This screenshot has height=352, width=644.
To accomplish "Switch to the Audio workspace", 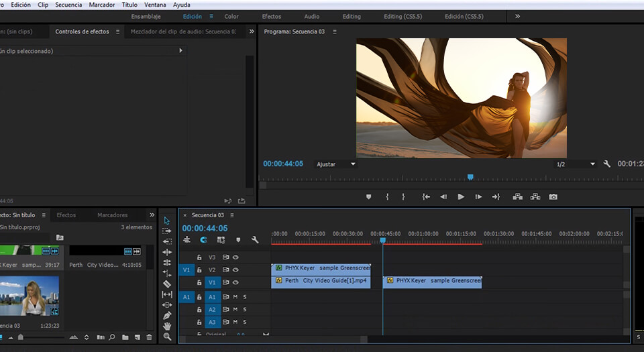I will 312,16.
